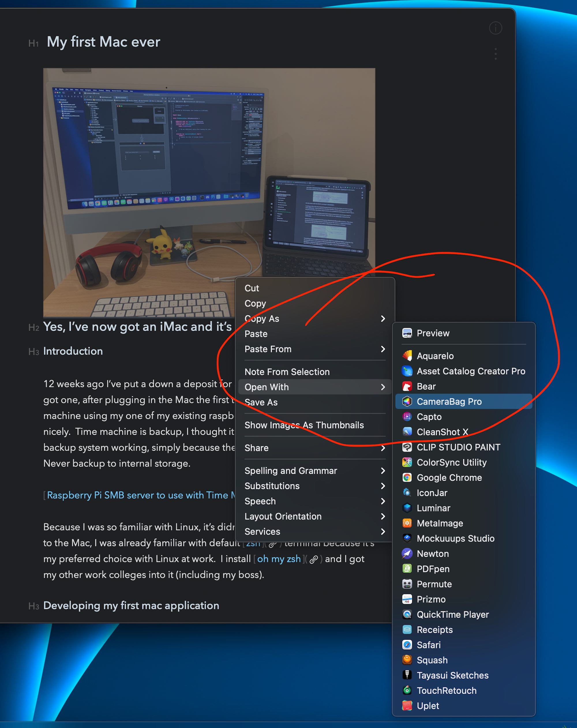Viewport: 577px width, 728px height.
Task: Click the H1 heading marker
Action: point(33,43)
